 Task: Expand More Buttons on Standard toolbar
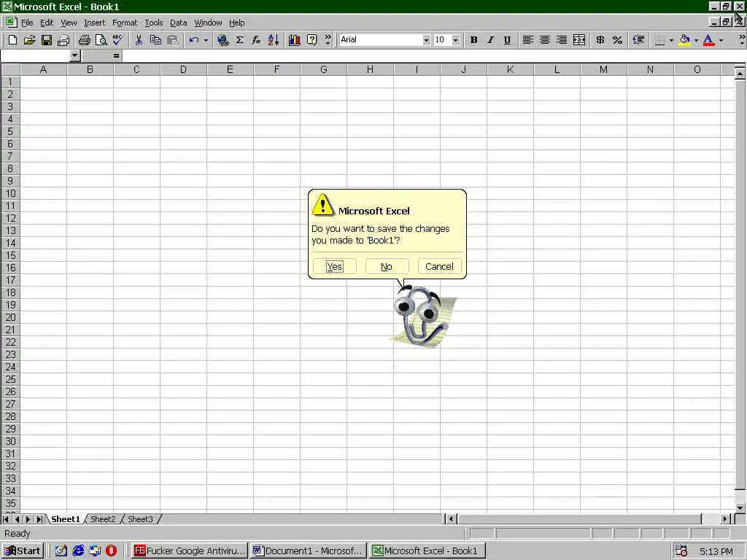(x=328, y=40)
